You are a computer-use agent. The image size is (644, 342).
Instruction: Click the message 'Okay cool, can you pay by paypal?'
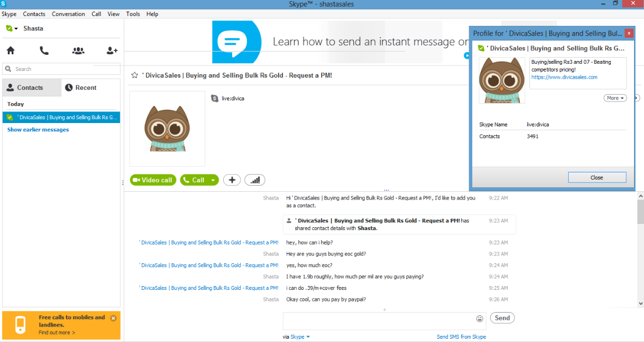tap(326, 300)
